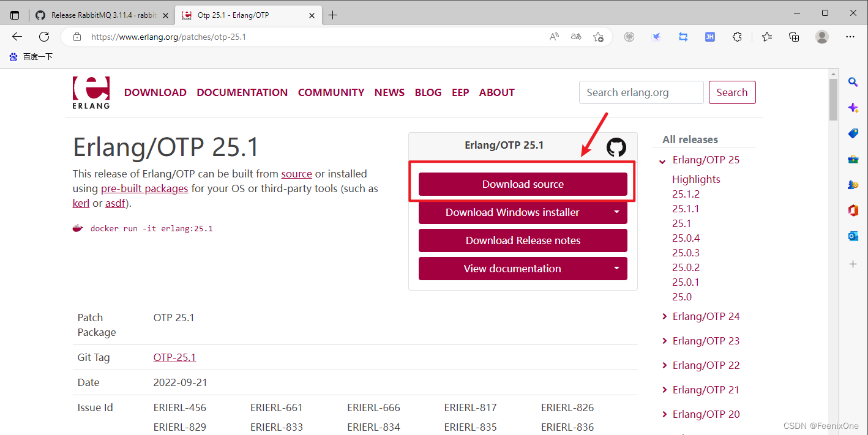Open sidebar Search icon
The image size is (868, 435).
[x=853, y=82]
